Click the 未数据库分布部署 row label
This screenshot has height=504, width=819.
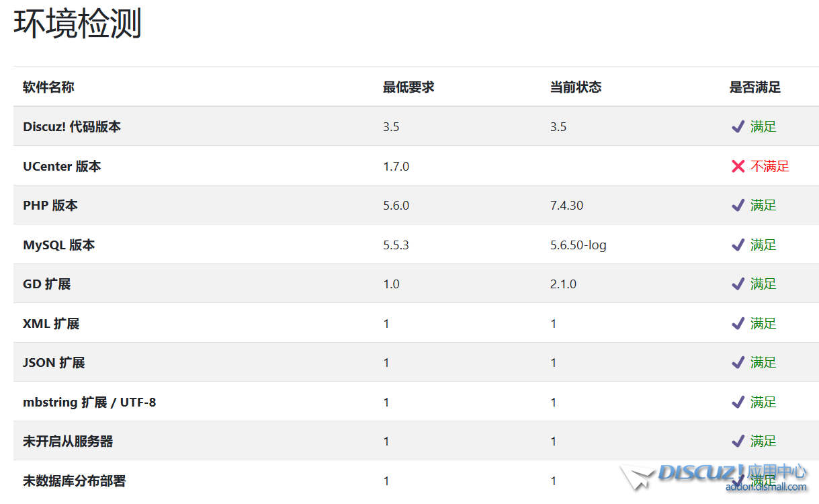(x=74, y=480)
